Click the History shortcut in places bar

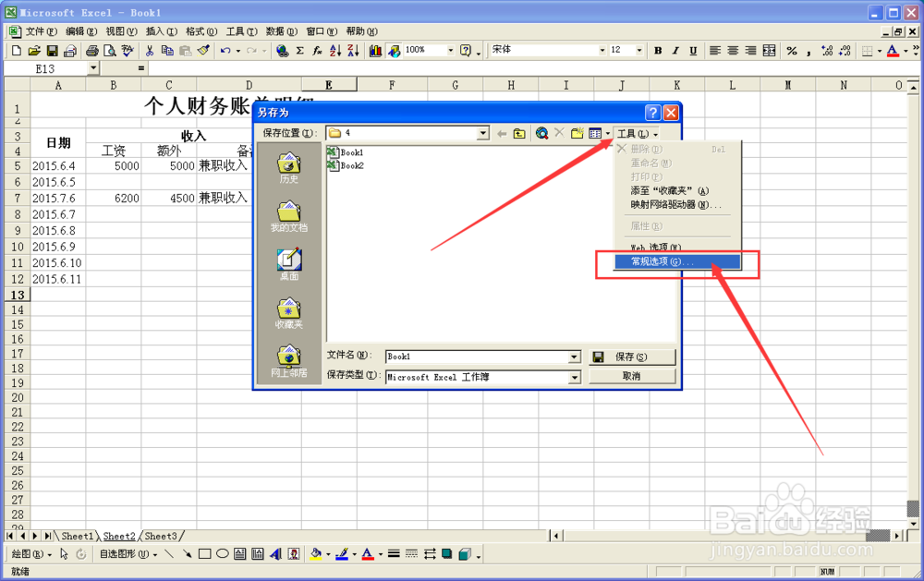click(x=288, y=168)
